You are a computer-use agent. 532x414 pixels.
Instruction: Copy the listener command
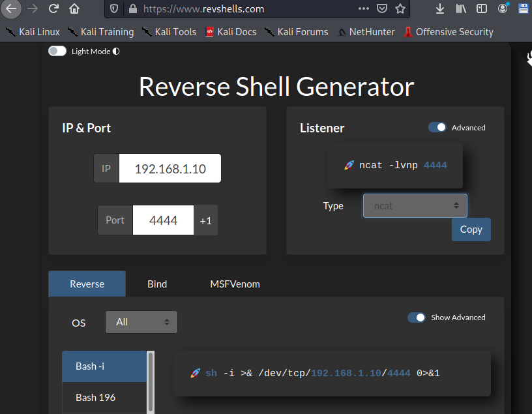(x=471, y=229)
